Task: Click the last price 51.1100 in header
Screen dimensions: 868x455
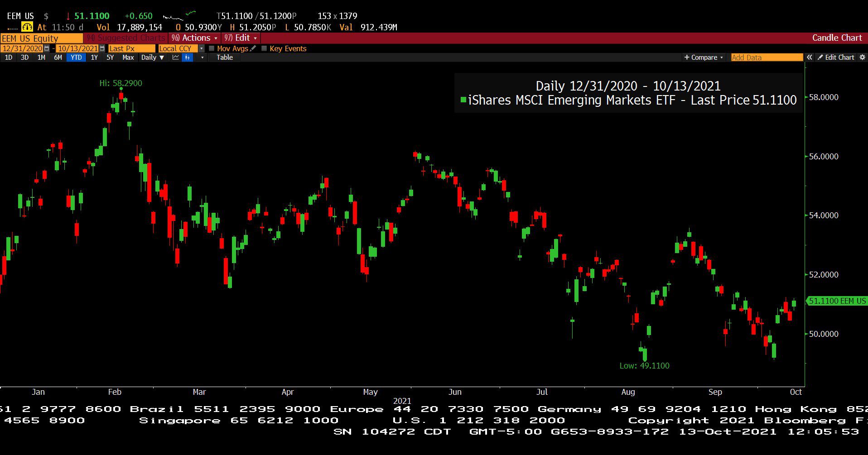Action: [92, 16]
